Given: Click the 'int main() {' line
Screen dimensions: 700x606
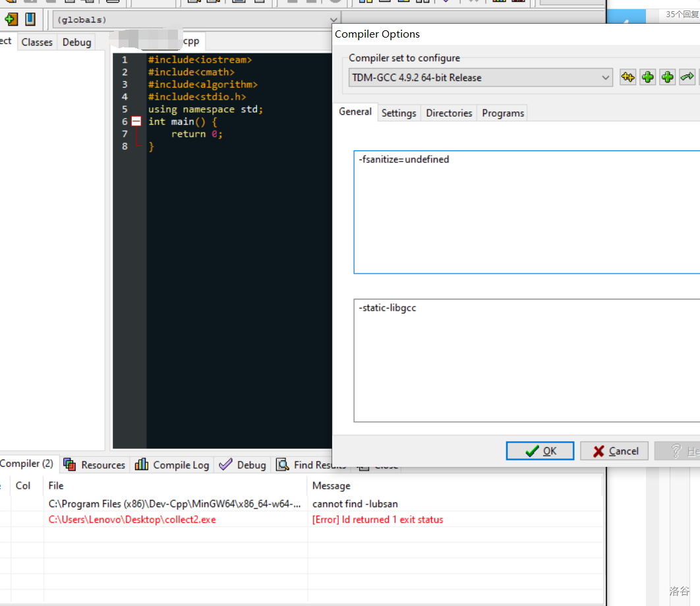Looking at the screenshot, I should coord(183,121).
